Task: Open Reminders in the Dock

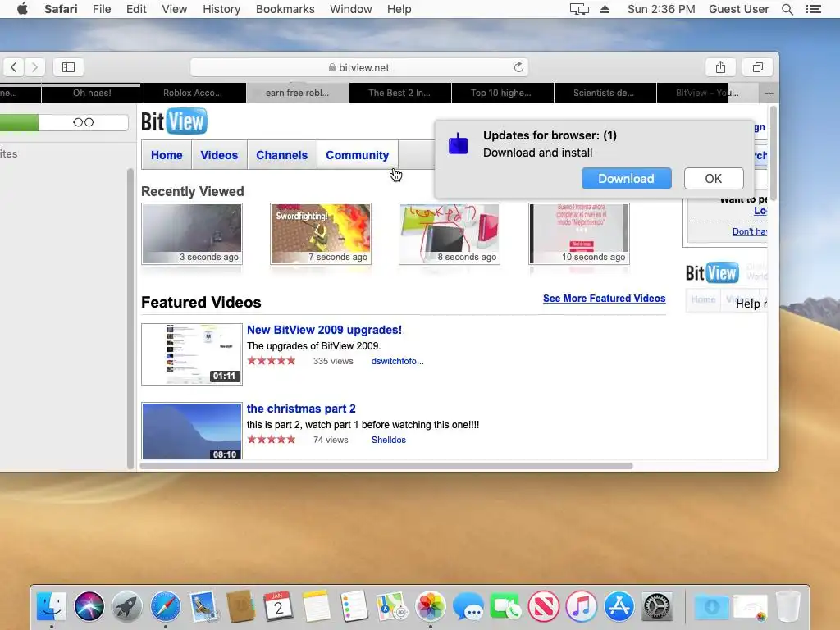Action: (x=354, y=606)
